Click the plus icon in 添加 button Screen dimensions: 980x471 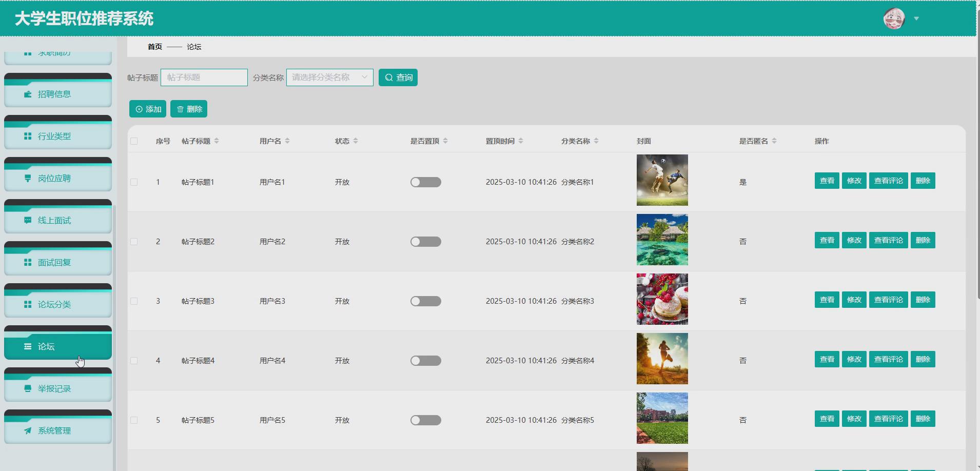139,109
